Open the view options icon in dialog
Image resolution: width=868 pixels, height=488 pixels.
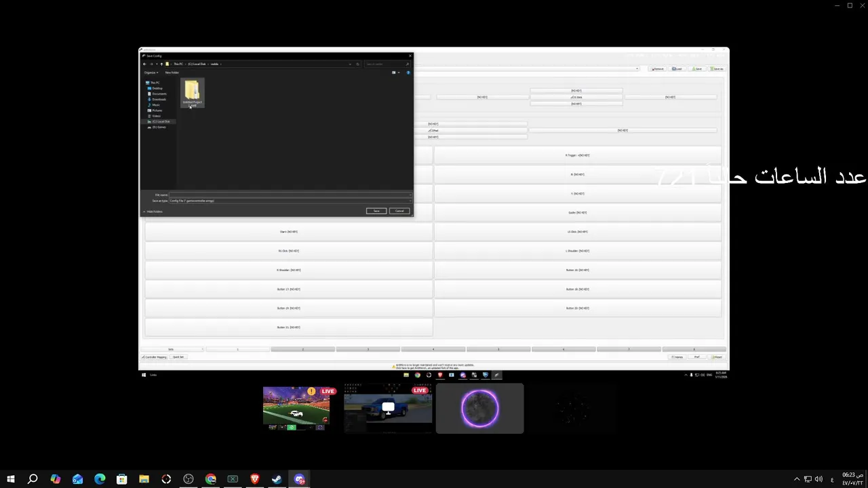394,73
